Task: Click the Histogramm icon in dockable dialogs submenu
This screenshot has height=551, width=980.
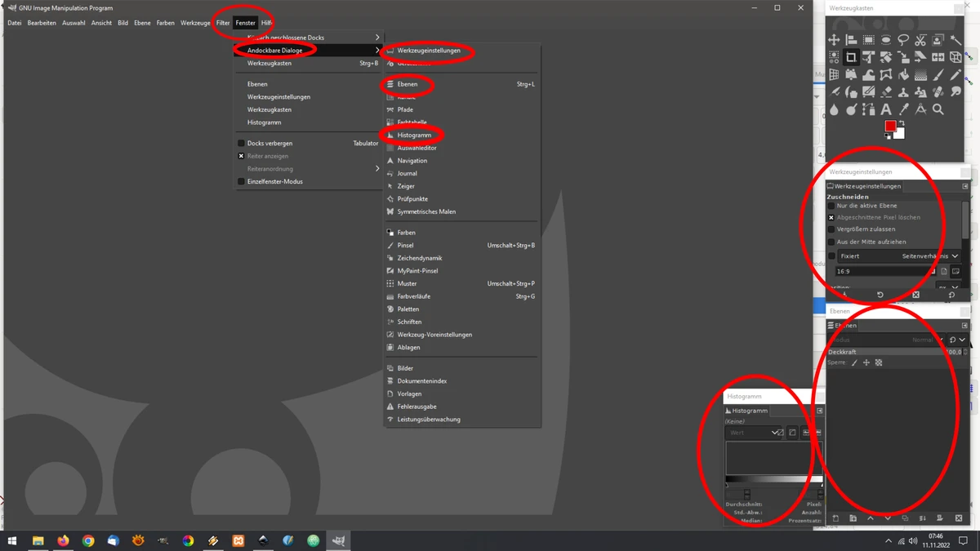Action: 390,135
